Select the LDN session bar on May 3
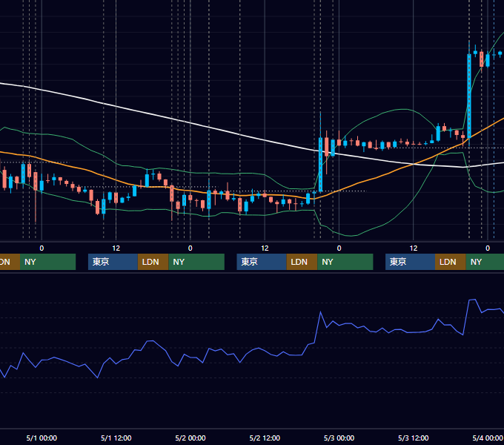504x445 pixels. click(451, 262)
